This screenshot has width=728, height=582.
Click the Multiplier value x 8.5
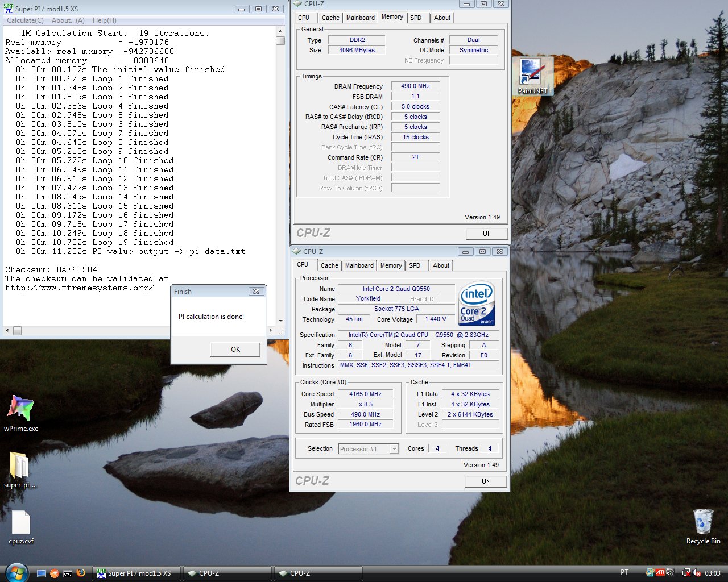366,404
